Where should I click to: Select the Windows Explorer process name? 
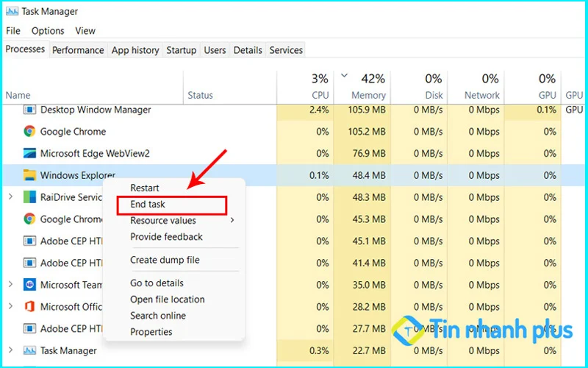[x=78, y=175]
